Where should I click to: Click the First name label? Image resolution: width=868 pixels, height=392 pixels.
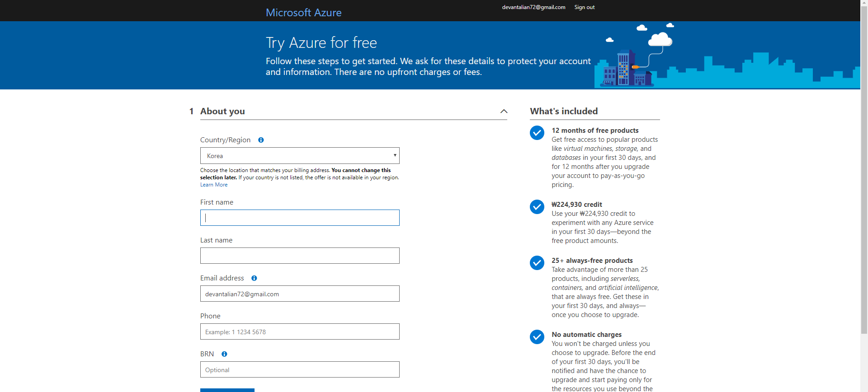click(x=217, y=202)
